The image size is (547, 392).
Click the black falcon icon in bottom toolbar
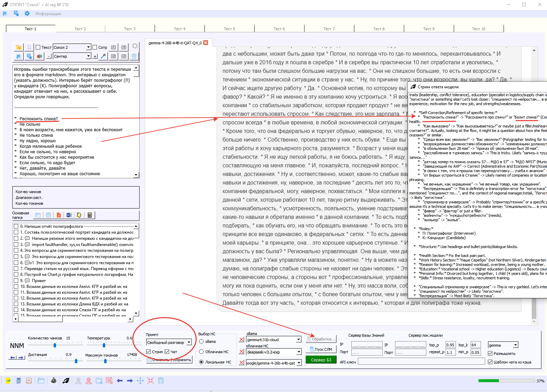(66, 381)
